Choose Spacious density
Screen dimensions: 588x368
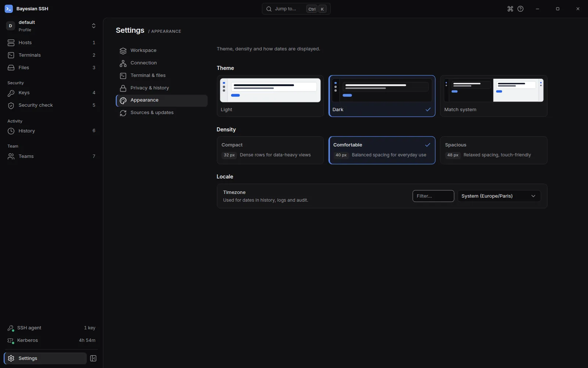pos(494,150)
